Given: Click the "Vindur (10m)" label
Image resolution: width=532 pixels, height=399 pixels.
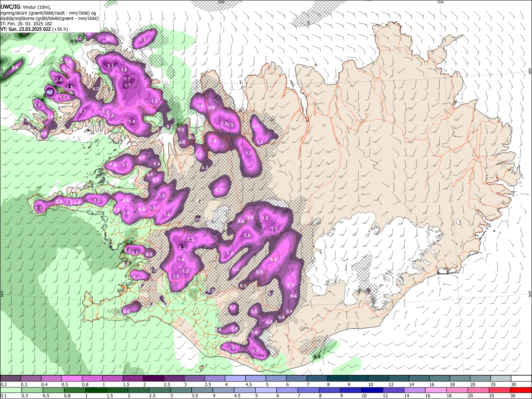Looking at the screenshot, I should click(37, 7).
